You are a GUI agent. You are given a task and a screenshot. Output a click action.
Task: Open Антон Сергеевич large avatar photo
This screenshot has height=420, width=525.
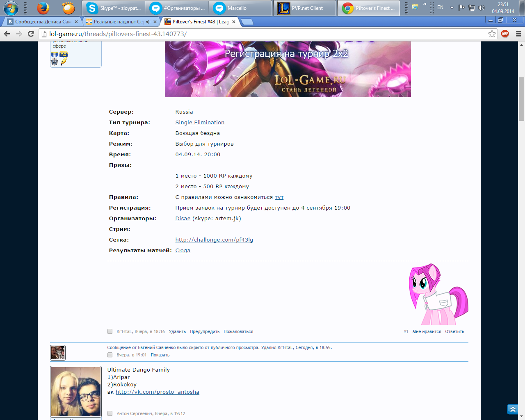coord(76,392)
